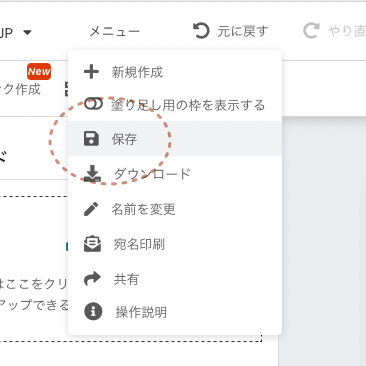
Task: Click the やり直し redo arrow icon
Action: click(311, 31)
